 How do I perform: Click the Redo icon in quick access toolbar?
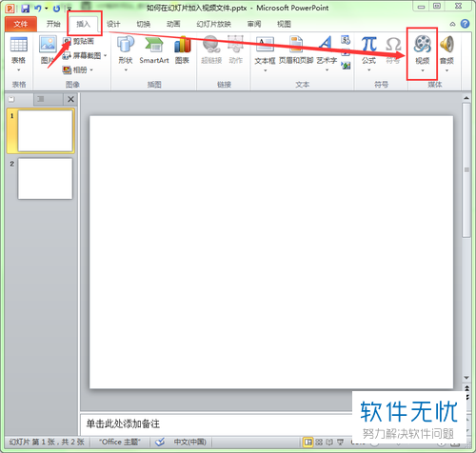coord(56,9)
